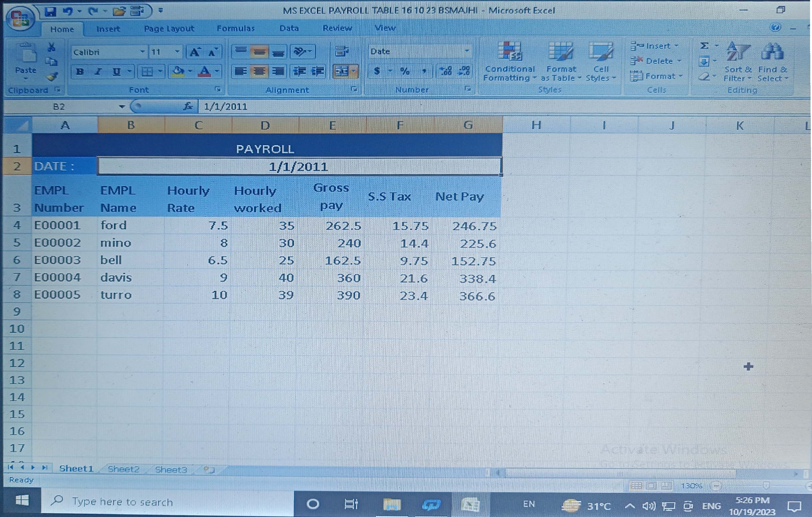812x517 pixels.
Task: Click the Increase Decimal icon
Action: 446,71
